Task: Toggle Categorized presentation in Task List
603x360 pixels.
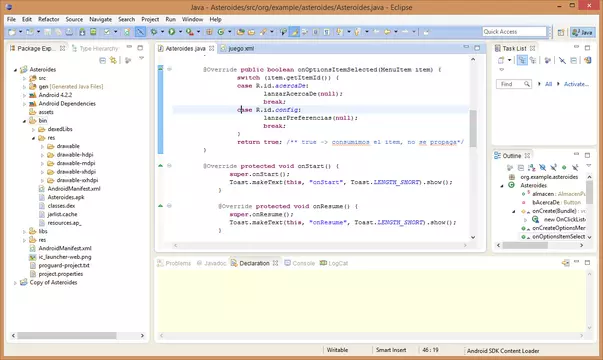Action: [x=522, y=60]
